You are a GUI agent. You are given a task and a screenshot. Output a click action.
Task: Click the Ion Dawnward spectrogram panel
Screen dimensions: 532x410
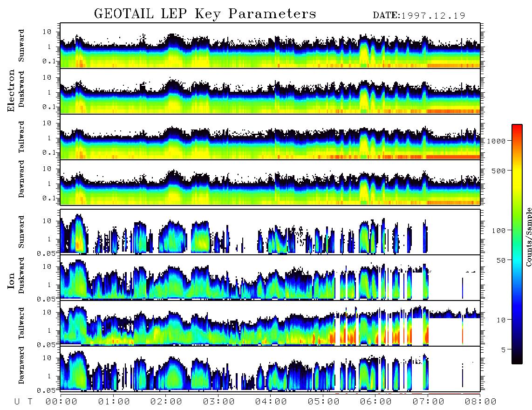click(270, 369)
